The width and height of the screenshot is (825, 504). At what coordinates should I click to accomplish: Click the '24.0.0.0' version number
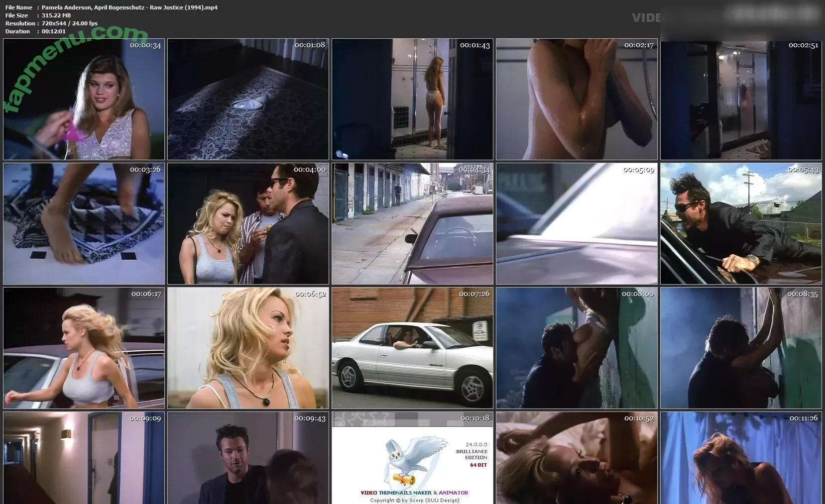(476, 444)
